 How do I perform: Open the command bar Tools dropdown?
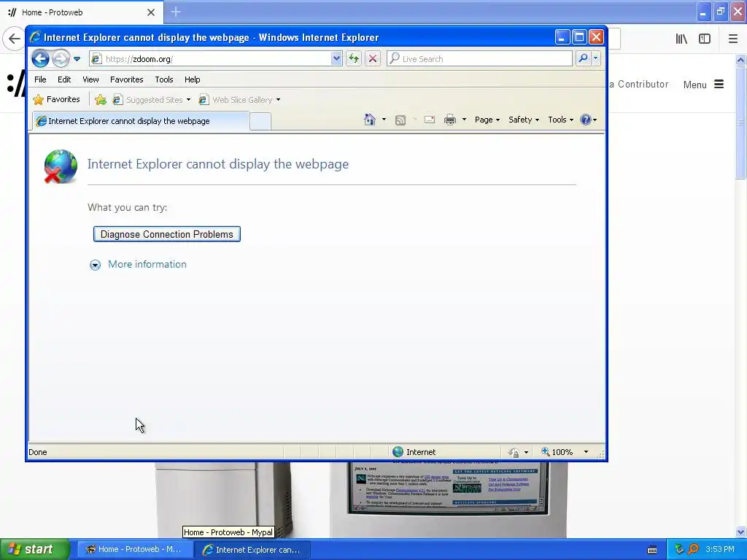click(561, 120)
